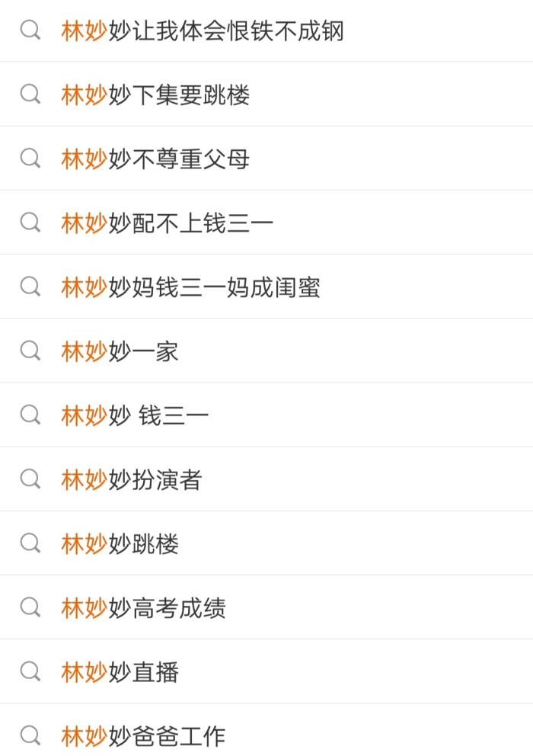The height and width of the screenshot is (756, 533).
Task: Click search icon beside 林妙妙让我体会恨铁不成钢
Action: tap(30, 30)
